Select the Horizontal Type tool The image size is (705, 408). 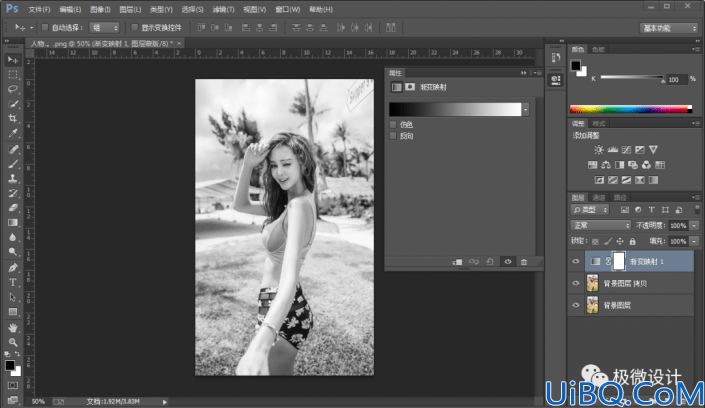click(x=13, y=282)
